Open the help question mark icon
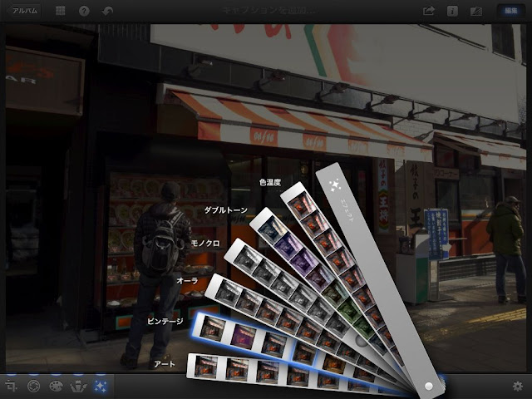Viewport: 532px width, 399px height. [x=84, y=11]
